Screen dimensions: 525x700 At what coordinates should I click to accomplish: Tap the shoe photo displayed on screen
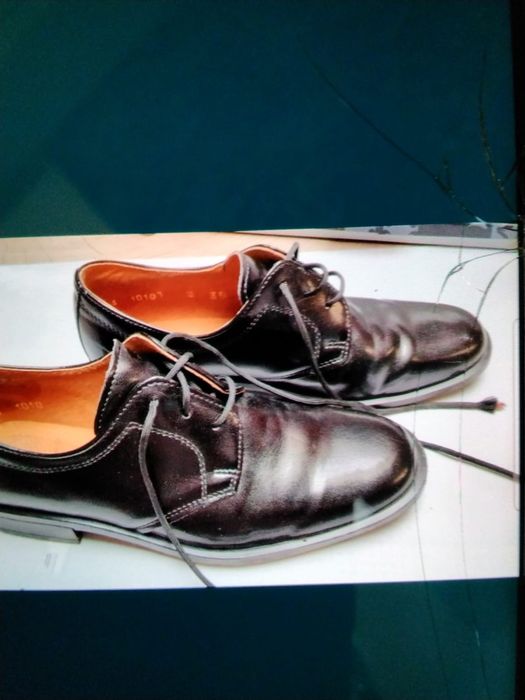point(259,408)
